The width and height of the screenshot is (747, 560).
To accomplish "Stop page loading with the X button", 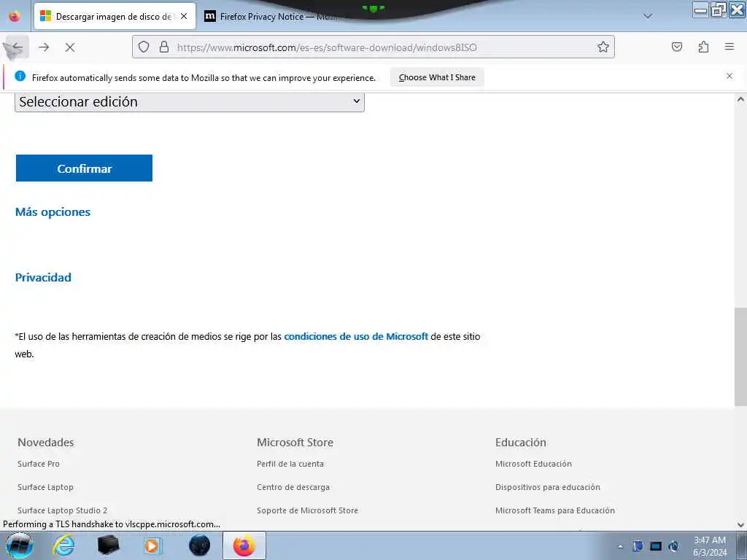I will tap(70, 47).
